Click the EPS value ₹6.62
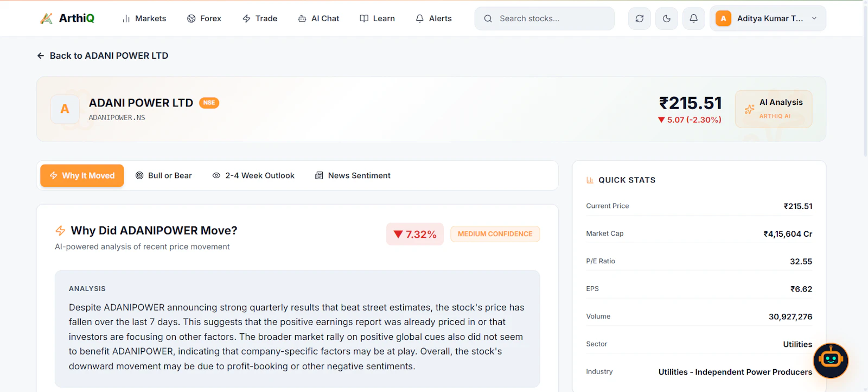Image resolution: width=868 pixels, height=392 pixels. [801, 289]
